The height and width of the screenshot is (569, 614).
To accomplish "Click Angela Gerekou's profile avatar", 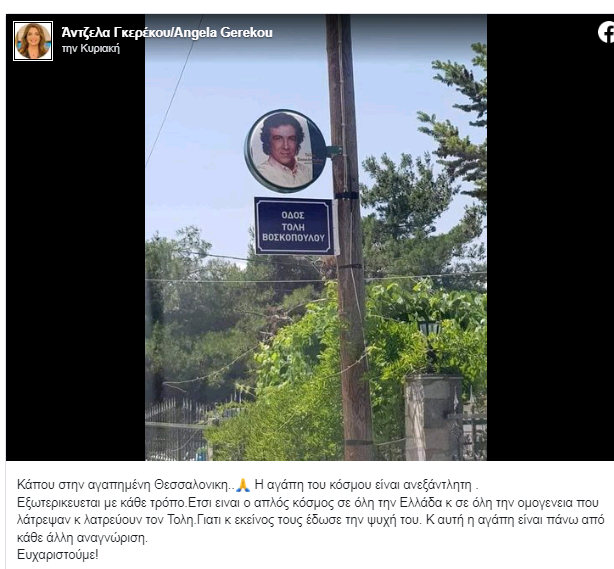I will point(33,41).
